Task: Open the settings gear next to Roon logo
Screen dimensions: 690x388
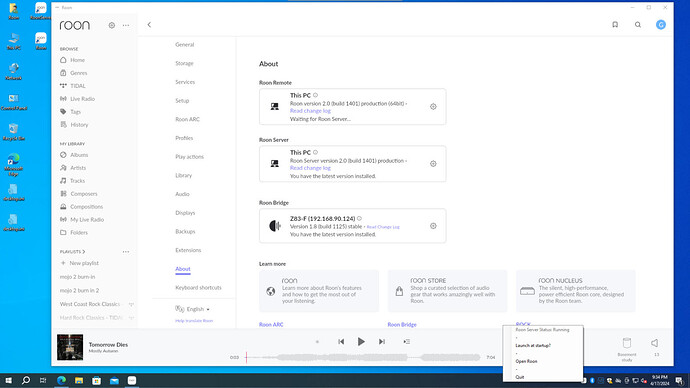Action: pos(112,26)
